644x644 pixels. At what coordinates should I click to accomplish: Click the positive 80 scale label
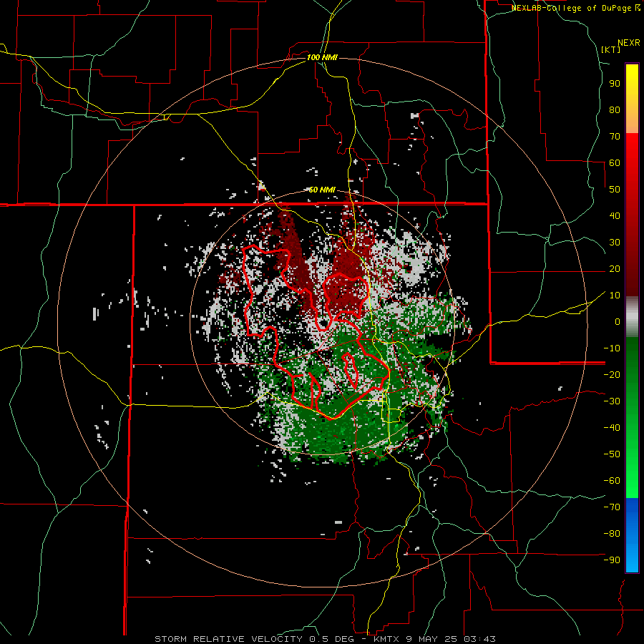coord(615,109)
